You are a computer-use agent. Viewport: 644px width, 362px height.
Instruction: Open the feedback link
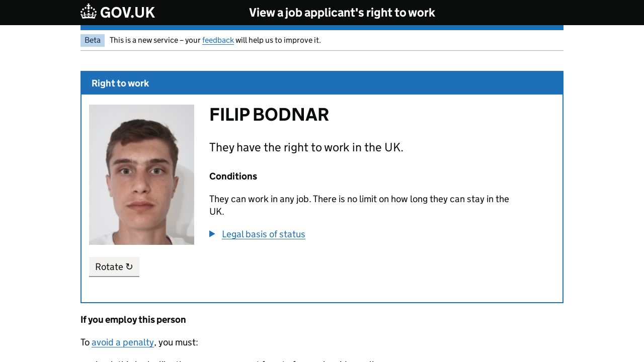tap(218, 40)
